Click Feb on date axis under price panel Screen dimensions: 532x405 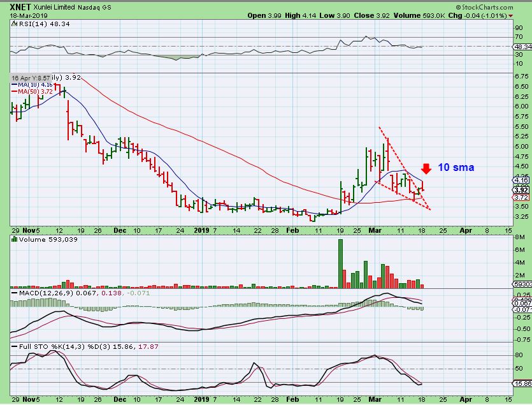tap(292, 230)
